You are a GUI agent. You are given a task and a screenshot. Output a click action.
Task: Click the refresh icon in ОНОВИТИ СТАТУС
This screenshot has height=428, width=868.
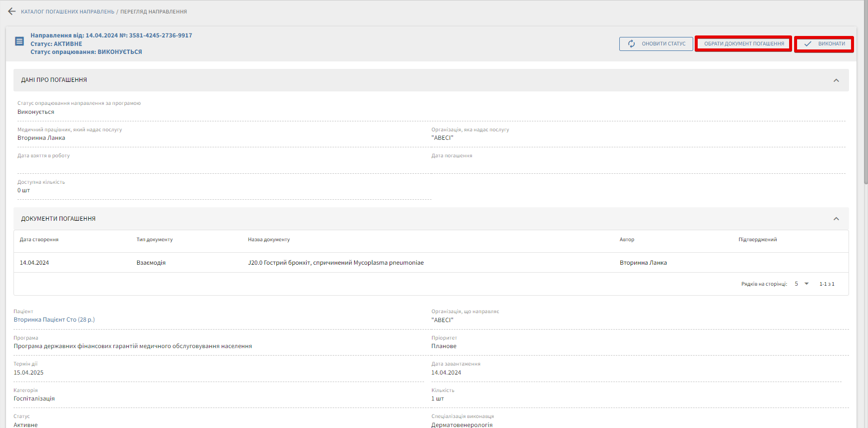[631, 44]
